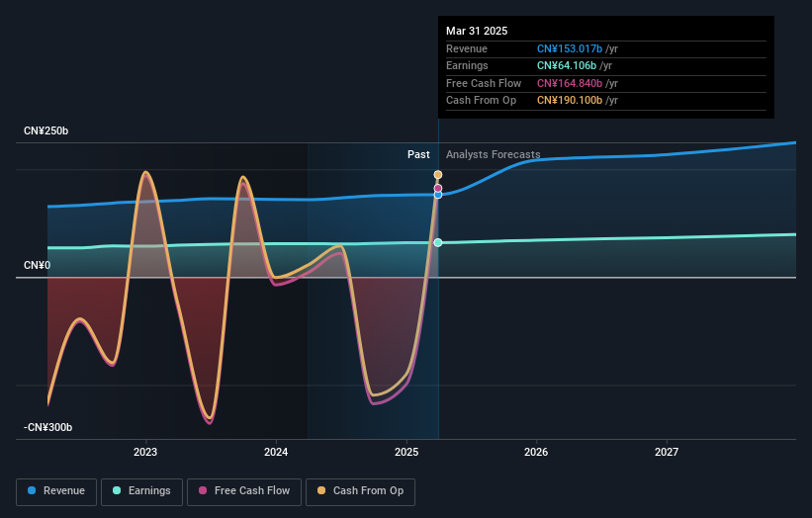
Task: Click the Revenue row label in tooltip
Action: (x=467, y=48)
